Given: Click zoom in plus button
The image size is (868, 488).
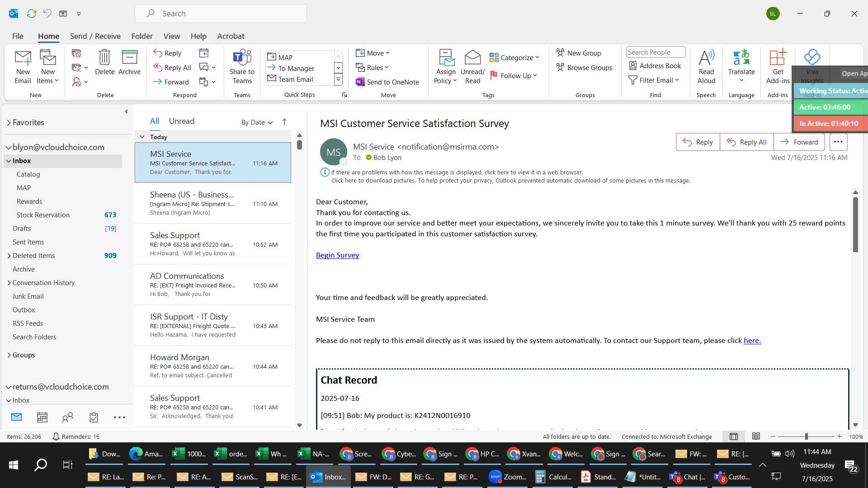Looking at the screenshot, I should (839, 436).
